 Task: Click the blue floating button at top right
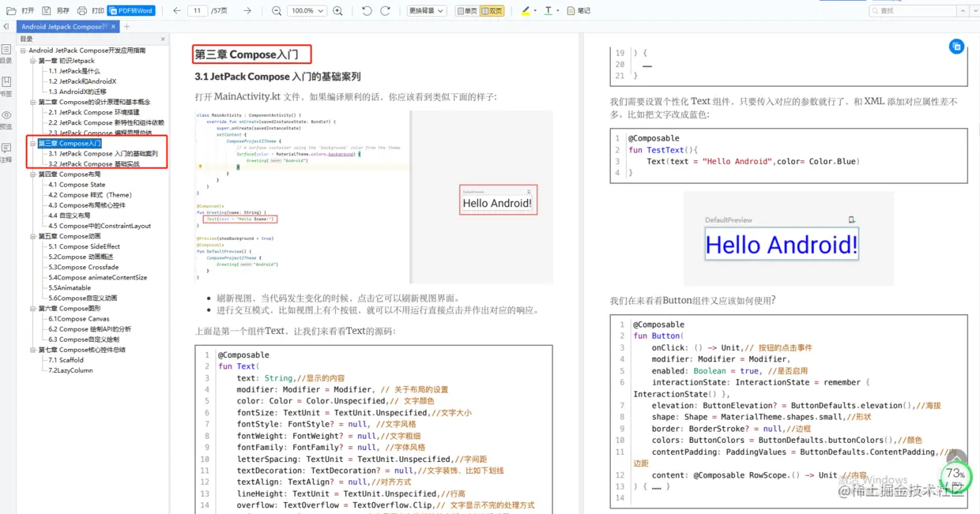pos(956,47)
